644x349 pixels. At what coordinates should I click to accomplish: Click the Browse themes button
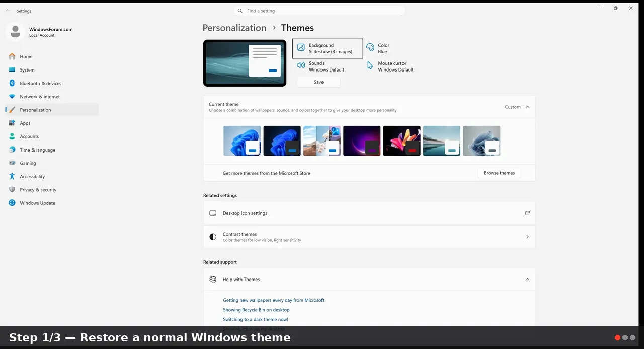[499, 173]
